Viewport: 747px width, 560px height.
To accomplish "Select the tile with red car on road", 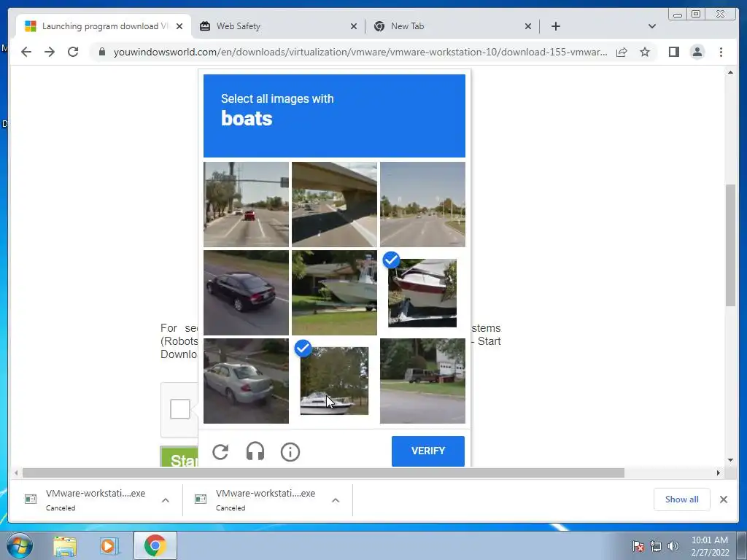I will click(x=246, y=204).
